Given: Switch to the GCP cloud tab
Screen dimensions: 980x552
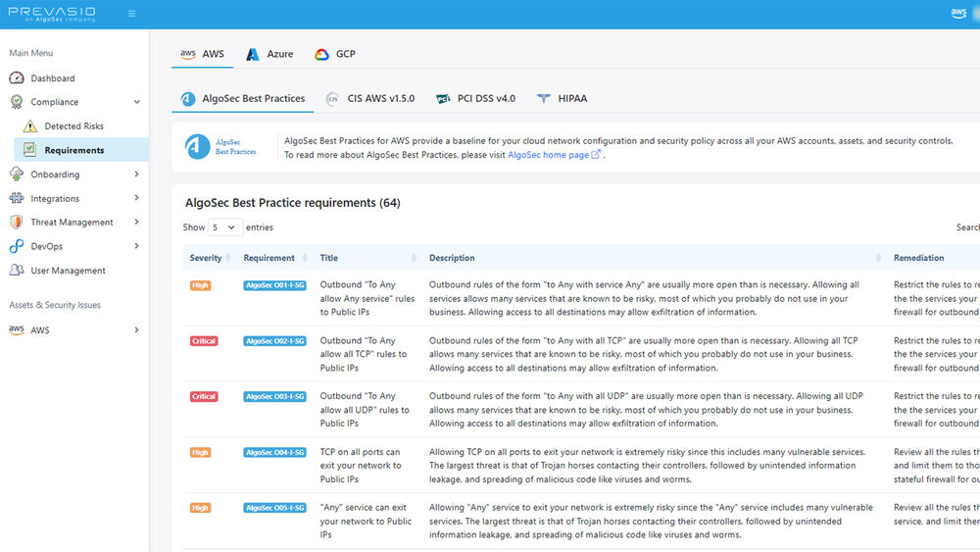Looking at the screenshot, I should pyautogui.click(x=335, y=54).
